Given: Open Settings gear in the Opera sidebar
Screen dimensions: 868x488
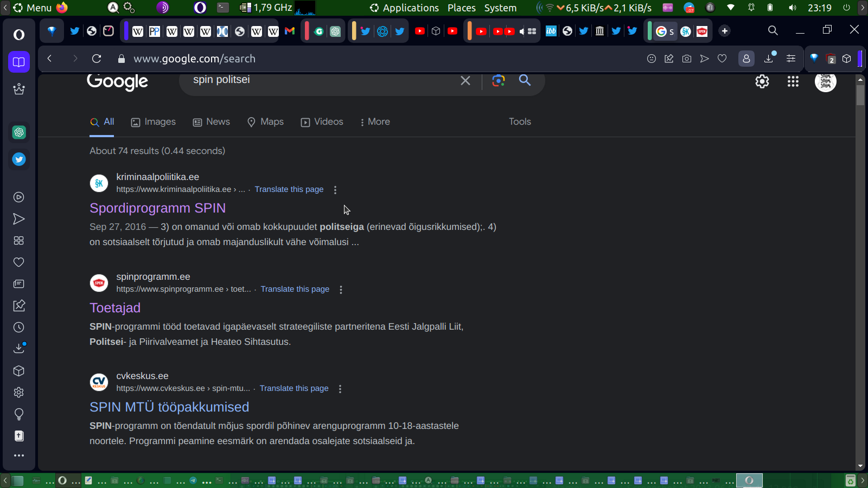Looking at the screenshot, I should 19,393.
